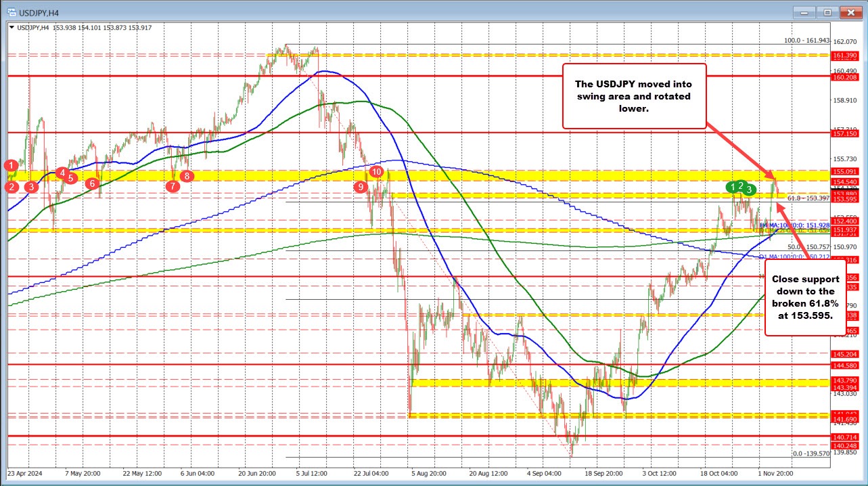Select red numbered marker 4
Screen dimensions: 868x486
(x=62, y=173)
